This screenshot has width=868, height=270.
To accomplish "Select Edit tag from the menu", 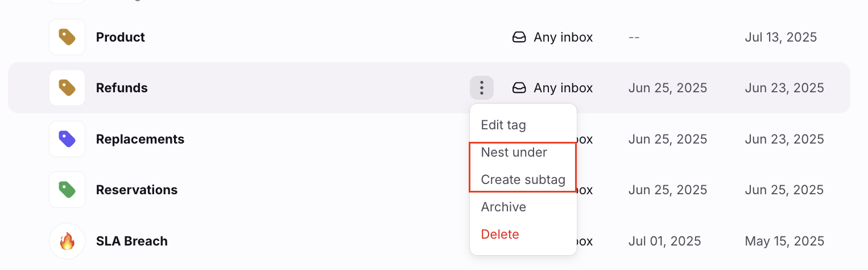I will coord(503,125).
